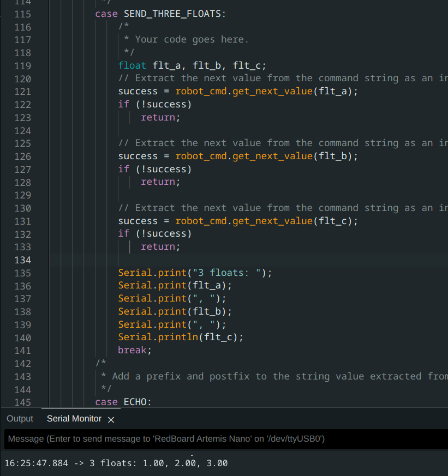Click Serial.print(flt_b) line

pyautogui.click(x=175, y=312)
